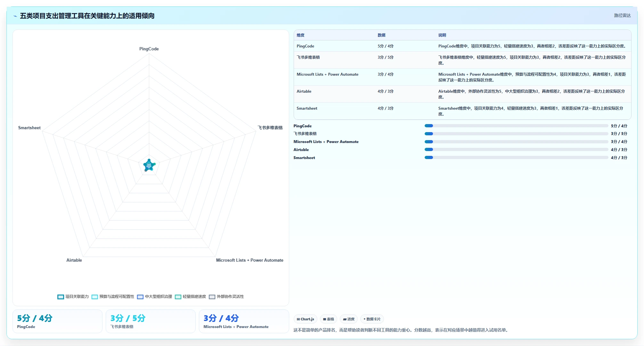The height and width of the screenshot is (346, 644).
Task: Toggle the 项目关联能力 legend series
Action: [73, 297]
